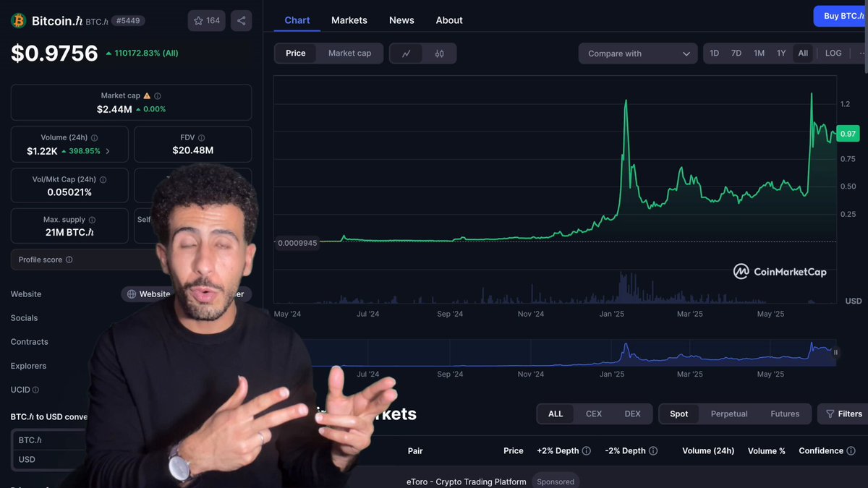Open Confidence column info icon
The width and height of the screenshot is (868, 488).
coord(851,450)
